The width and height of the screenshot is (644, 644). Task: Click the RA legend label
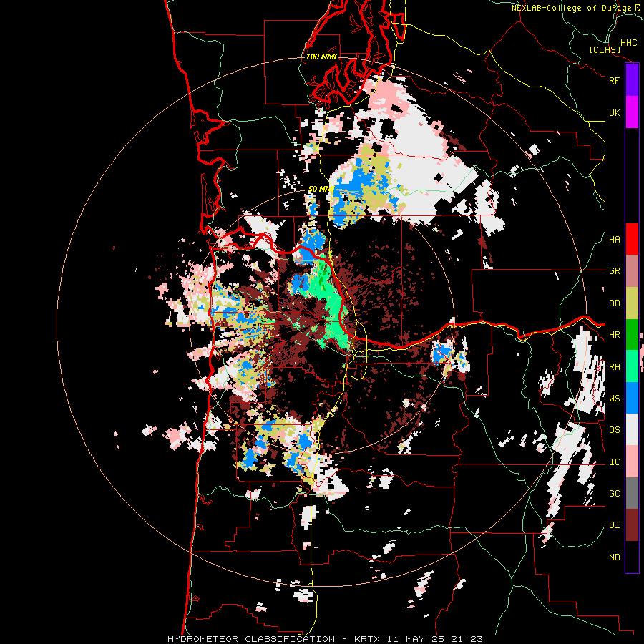pos(614,367)
